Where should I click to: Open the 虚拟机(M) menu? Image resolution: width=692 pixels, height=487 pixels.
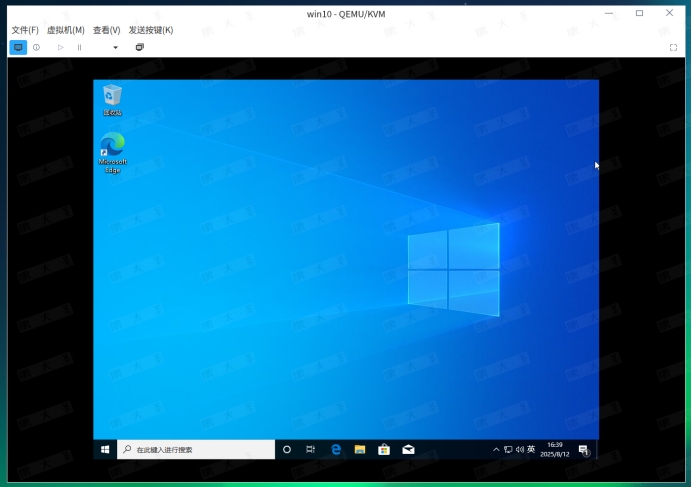point(66,30)
